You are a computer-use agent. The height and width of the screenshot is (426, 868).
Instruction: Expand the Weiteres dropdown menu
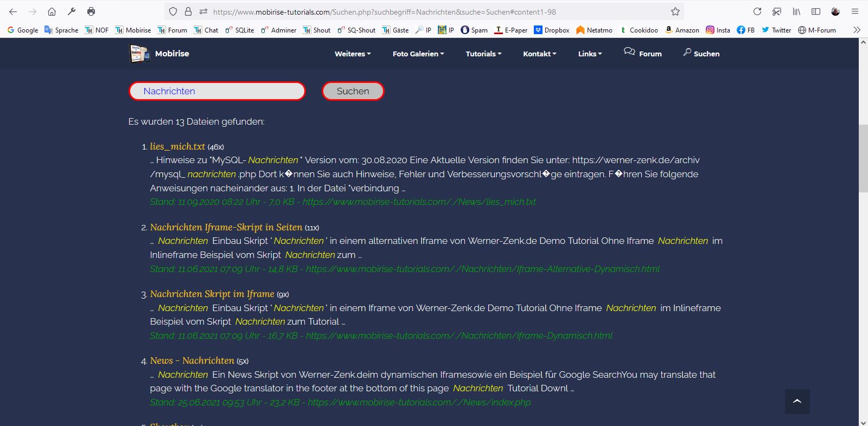[x=353, y=54]
